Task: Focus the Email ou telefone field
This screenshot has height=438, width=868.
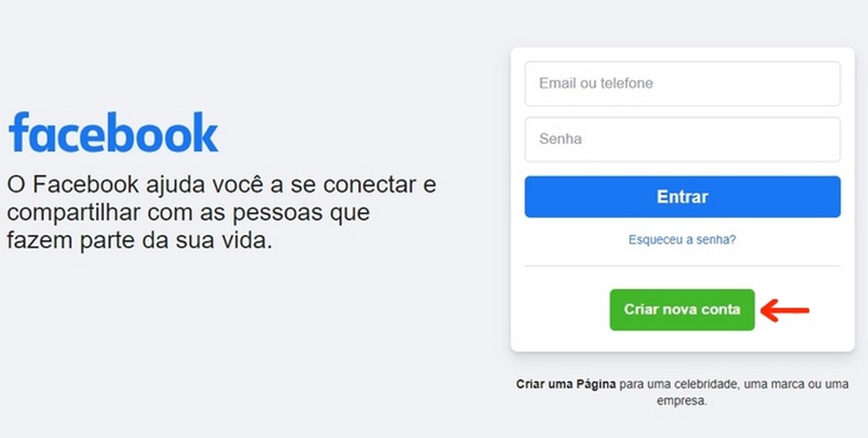Action: (682, 84)
